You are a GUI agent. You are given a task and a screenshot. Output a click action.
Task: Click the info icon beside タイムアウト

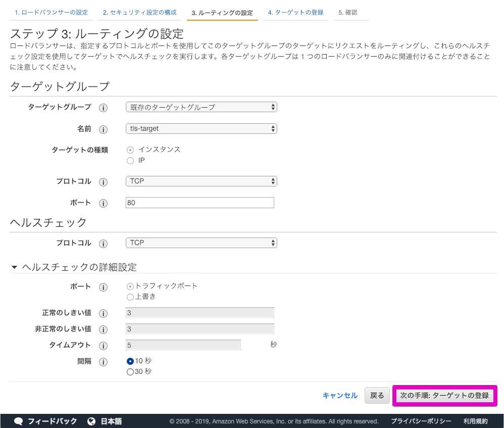[104, 346]
